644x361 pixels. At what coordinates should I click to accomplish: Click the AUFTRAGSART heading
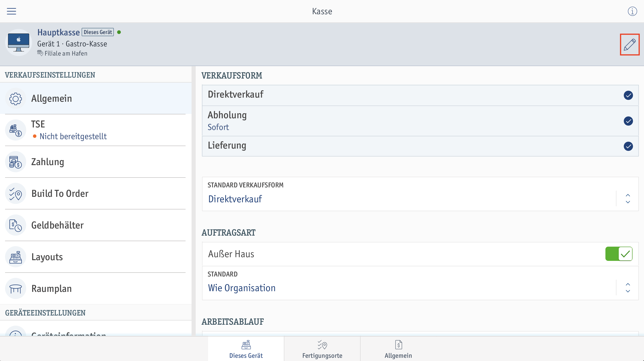pos(229,232)
